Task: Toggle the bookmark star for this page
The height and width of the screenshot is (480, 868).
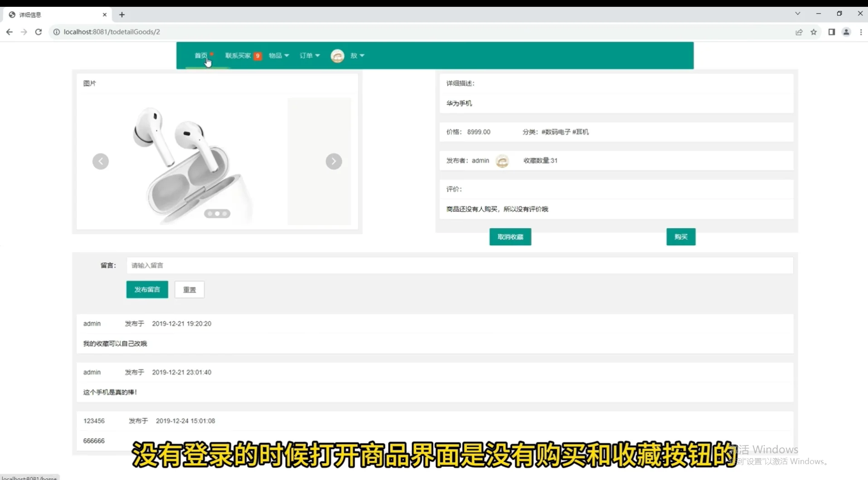Action: click(814, 32)
